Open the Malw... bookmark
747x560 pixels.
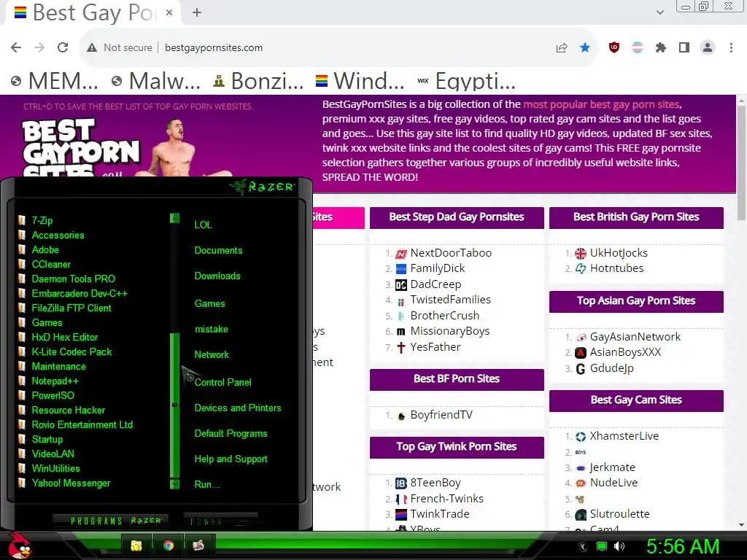156,81
